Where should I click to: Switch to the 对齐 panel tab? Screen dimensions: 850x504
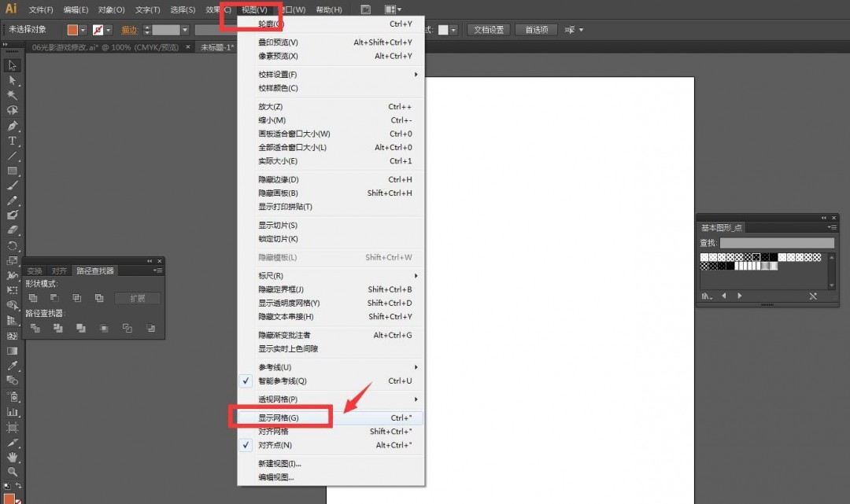click(58, 270)
